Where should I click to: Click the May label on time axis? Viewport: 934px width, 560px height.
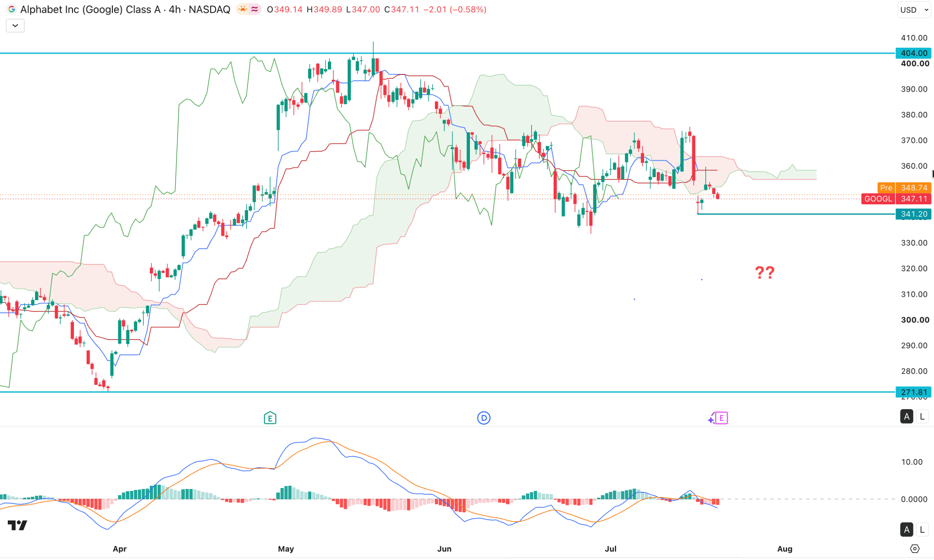coord(286,549)
